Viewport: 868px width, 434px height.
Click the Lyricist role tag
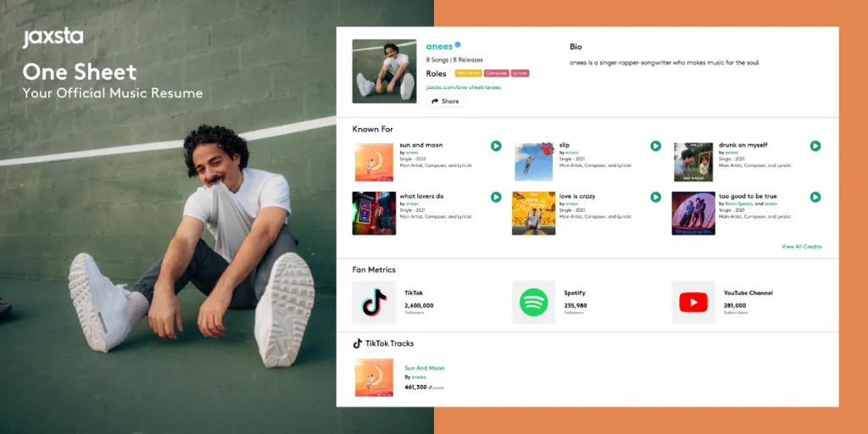point(520,74)
